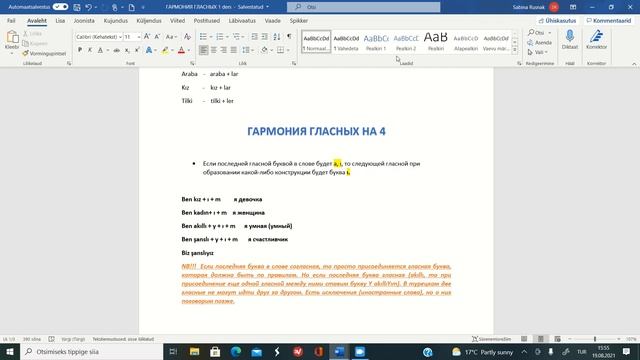Click the sort A-Z icon
The image size is (640, 360).
pyautogui.click(x=277, y=37)
